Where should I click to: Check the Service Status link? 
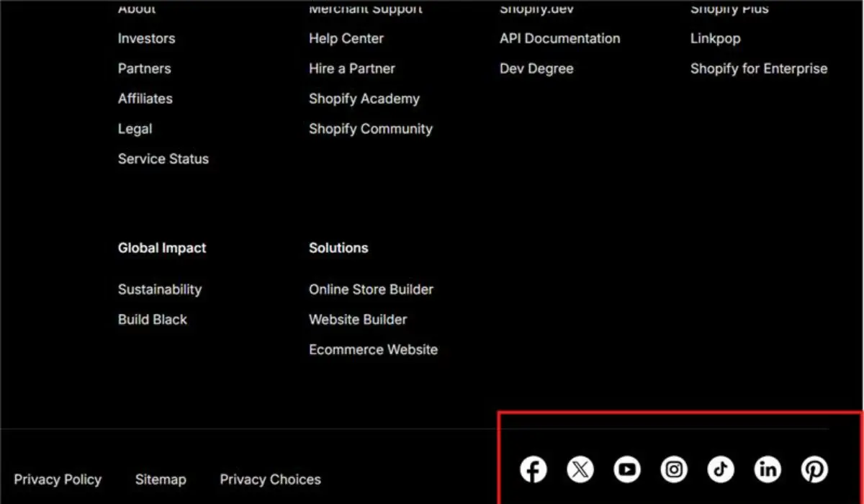(163, 160)
